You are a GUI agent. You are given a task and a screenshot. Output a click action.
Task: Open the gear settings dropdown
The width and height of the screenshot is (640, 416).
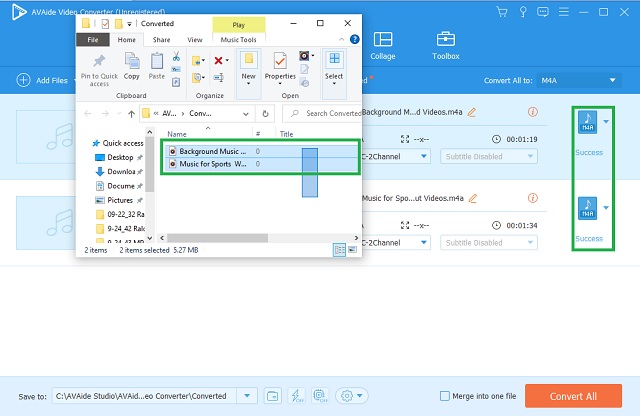point(351,396)
